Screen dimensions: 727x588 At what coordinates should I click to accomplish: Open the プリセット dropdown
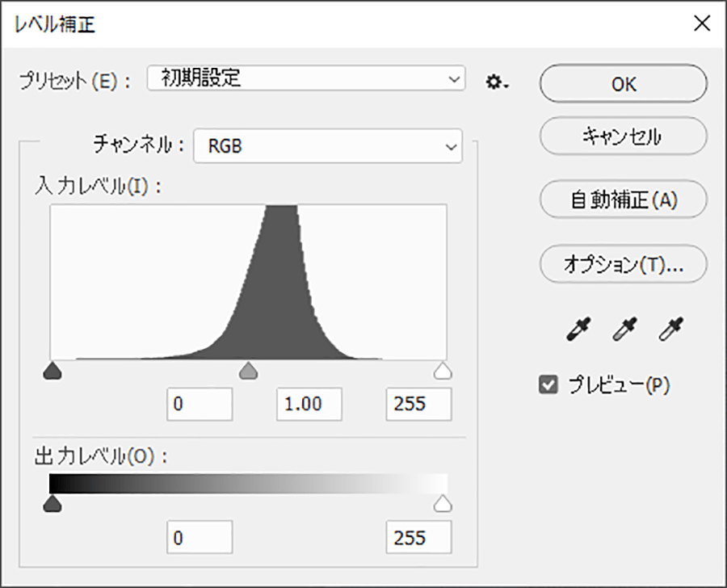click(x=306, y=78)
